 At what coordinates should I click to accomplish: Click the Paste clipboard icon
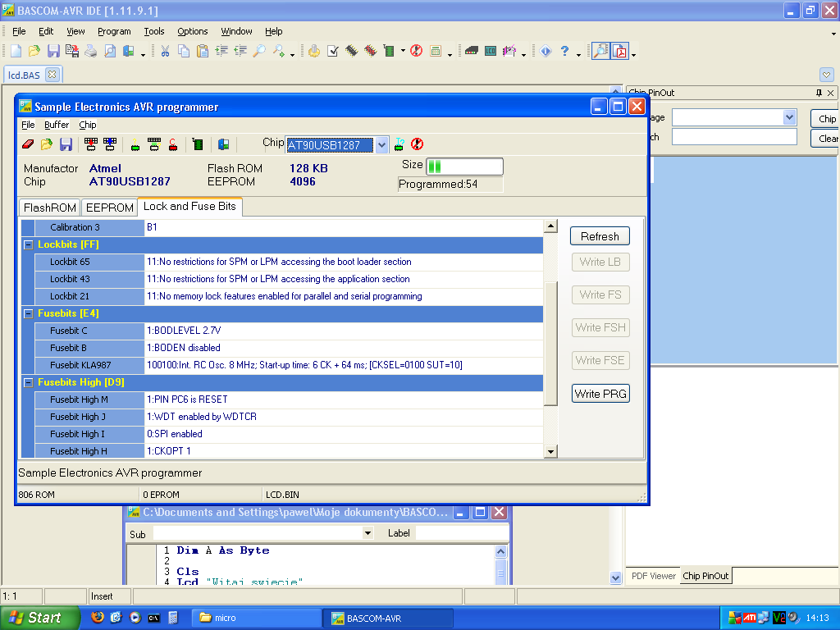pyautogui.click(x=203, y=51)
